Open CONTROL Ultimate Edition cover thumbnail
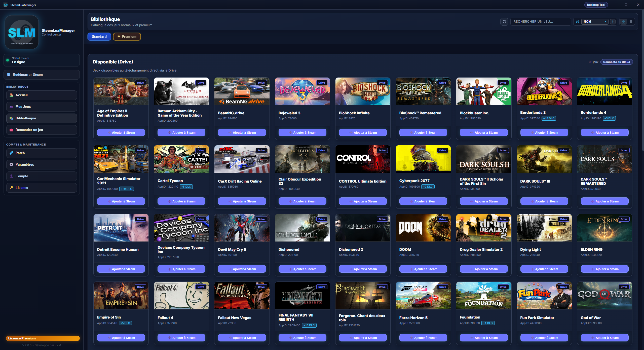The height and width of the screenshot is (350, 644). pos(363,159)
